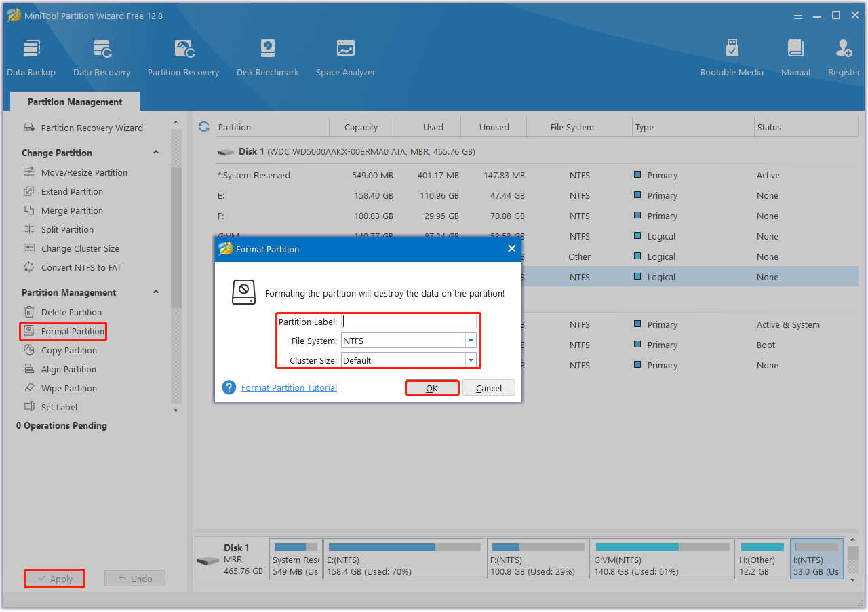Open the Format Partition Tutorial link
Viewport: 868px width, 612px height.
[x=289, y=388]
